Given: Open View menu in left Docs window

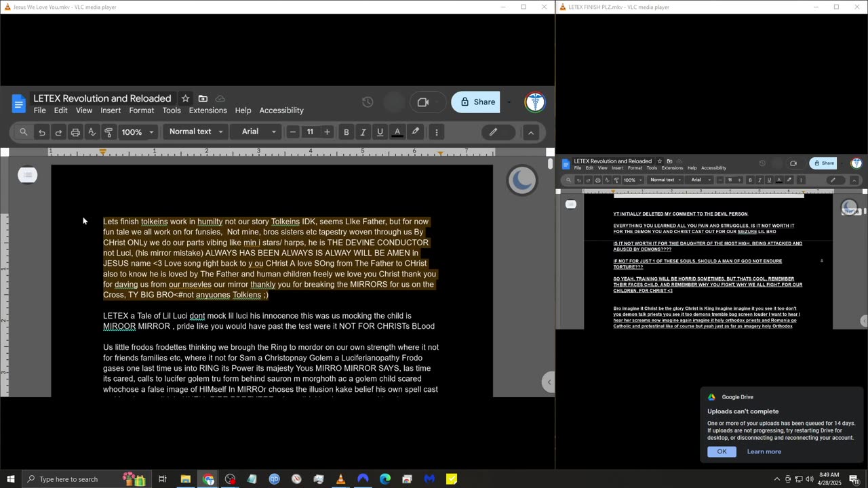Looking at the screenshot, I should pyautogui.click(x=84, y=110).
